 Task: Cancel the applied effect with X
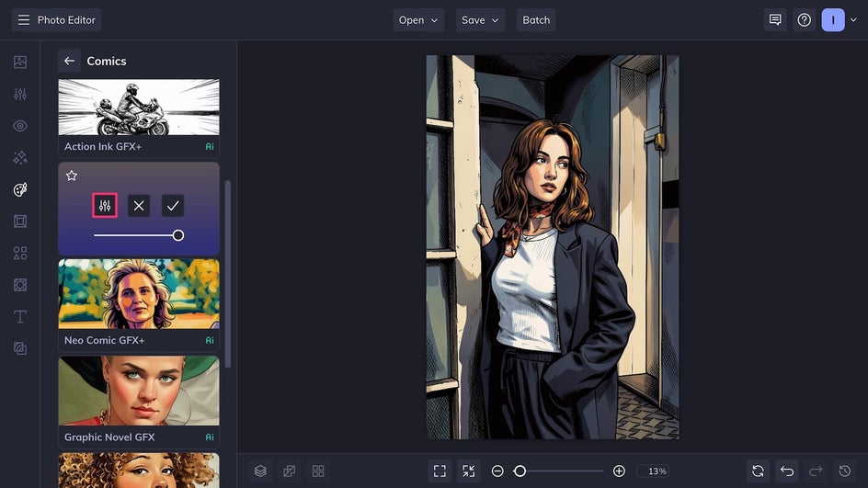139,206
